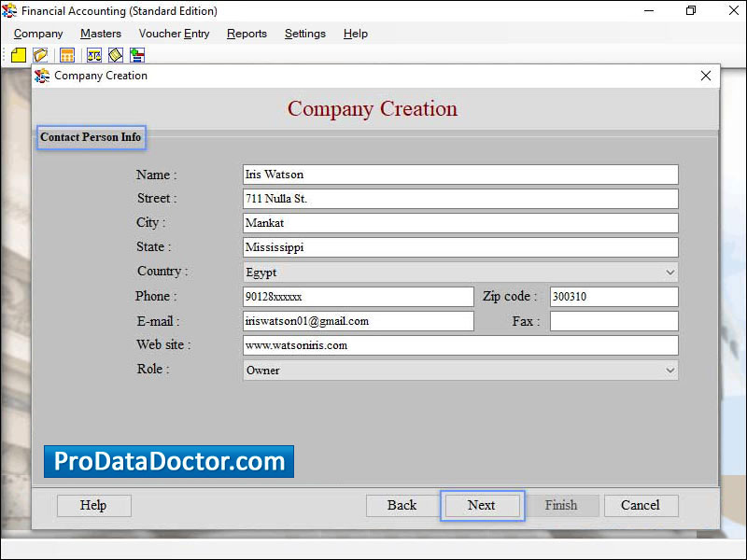
Task: Click the Cancel button
Action: click(x=641, y=505)
